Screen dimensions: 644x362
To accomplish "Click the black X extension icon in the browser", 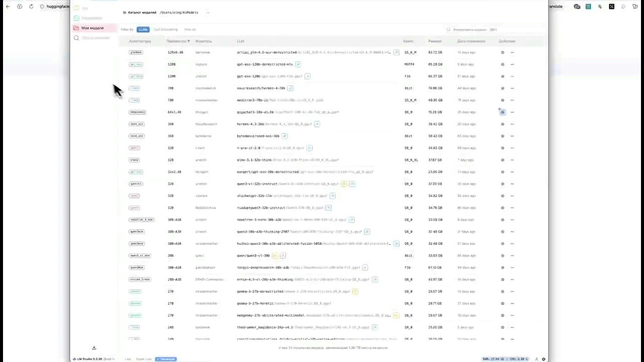I will pos(611,7).
